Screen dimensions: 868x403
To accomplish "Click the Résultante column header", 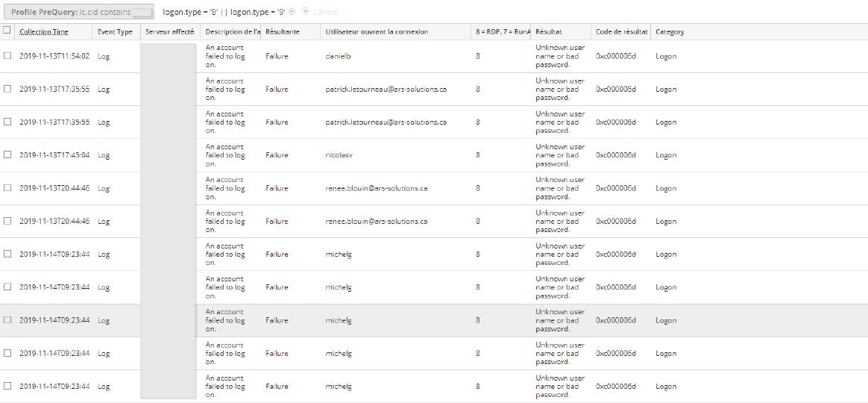I will tap(283, 32).
